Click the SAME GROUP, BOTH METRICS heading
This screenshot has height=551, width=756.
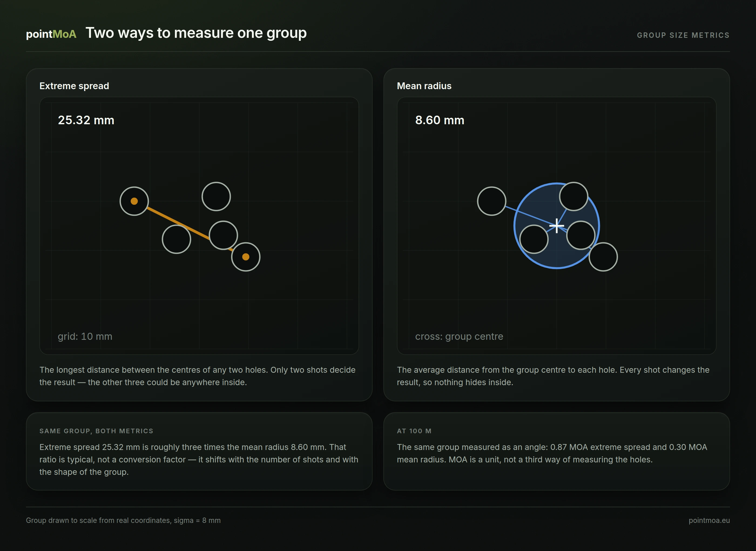(96, 431)
